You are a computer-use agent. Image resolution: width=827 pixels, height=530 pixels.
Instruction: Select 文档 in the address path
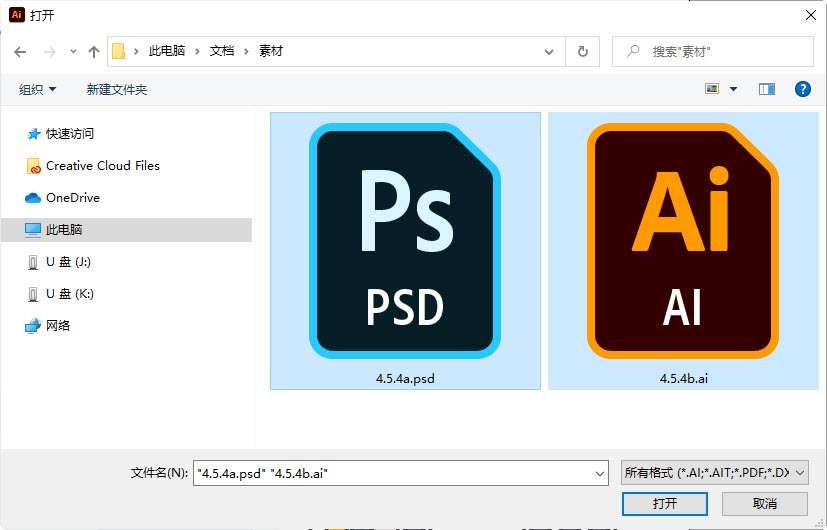point(222,51)
